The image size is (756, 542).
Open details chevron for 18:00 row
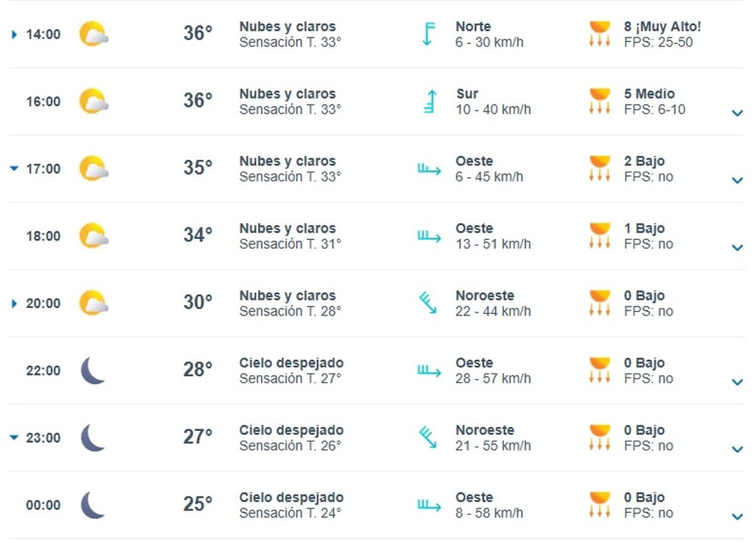(737, 248)
